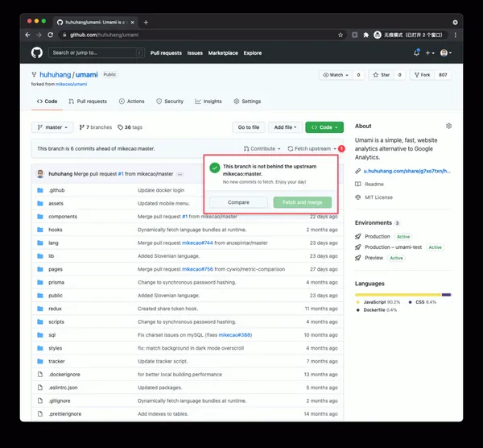Viewport: 483px width, 448px height.
Task: Click the .dockerignore file icon
Action: 40,375
